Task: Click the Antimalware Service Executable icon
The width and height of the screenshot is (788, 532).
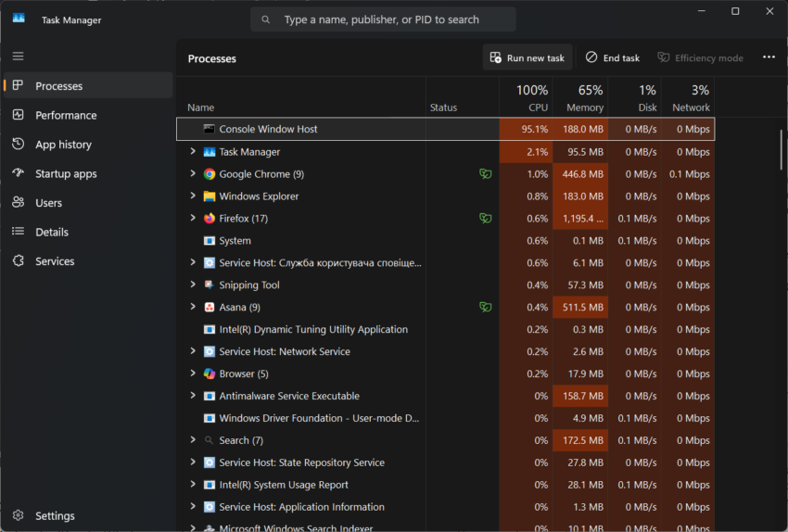Action: (x=210, y=396)
